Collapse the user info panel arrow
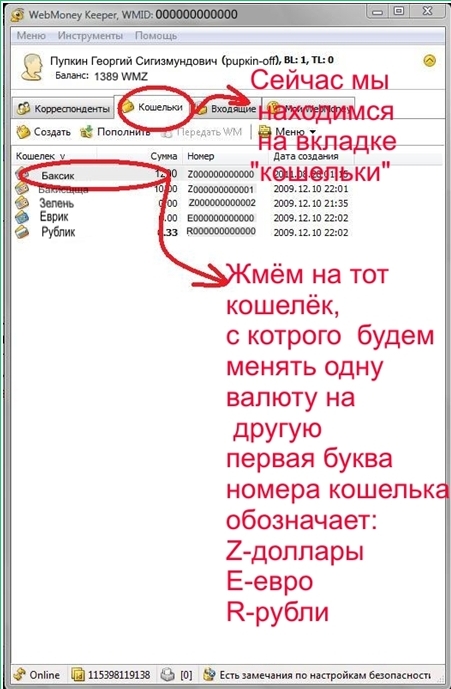Screen dimensions: 451x689 click(429, 60)
